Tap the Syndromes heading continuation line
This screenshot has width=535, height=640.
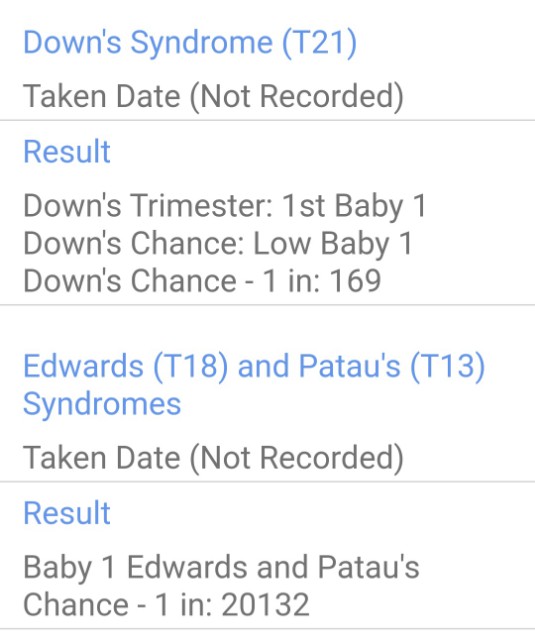(x=102, y=405)
